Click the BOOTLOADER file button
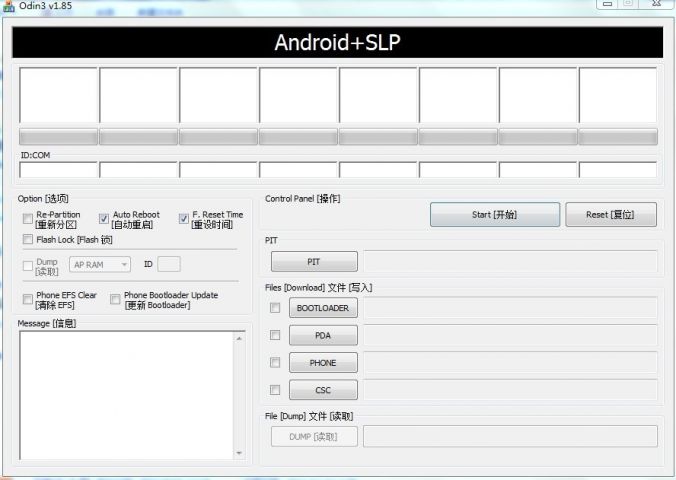This screenshot has width=676, height=480. tap(322, 308)
